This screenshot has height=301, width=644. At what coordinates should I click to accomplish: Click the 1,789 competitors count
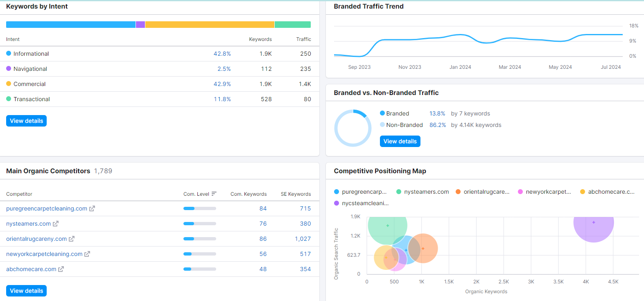pos(103,171)
